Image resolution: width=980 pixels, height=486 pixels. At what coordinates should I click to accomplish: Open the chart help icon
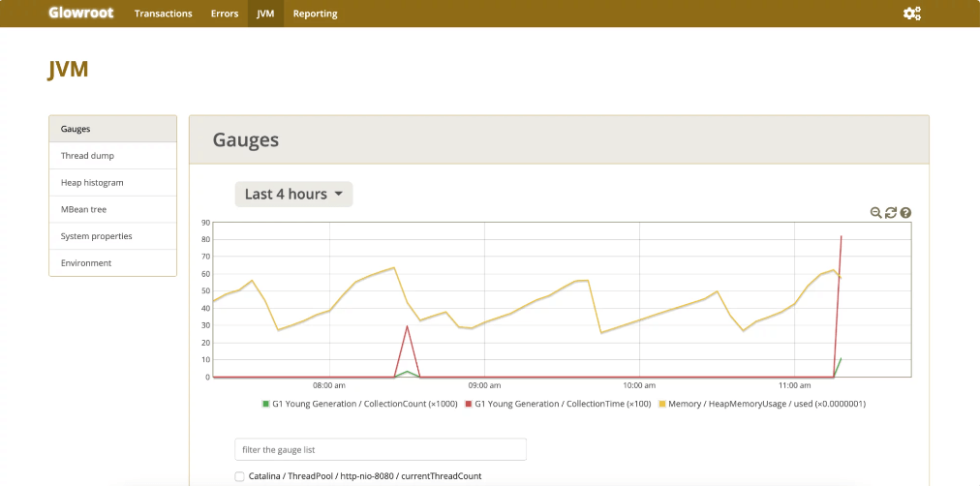pos(905,213)
